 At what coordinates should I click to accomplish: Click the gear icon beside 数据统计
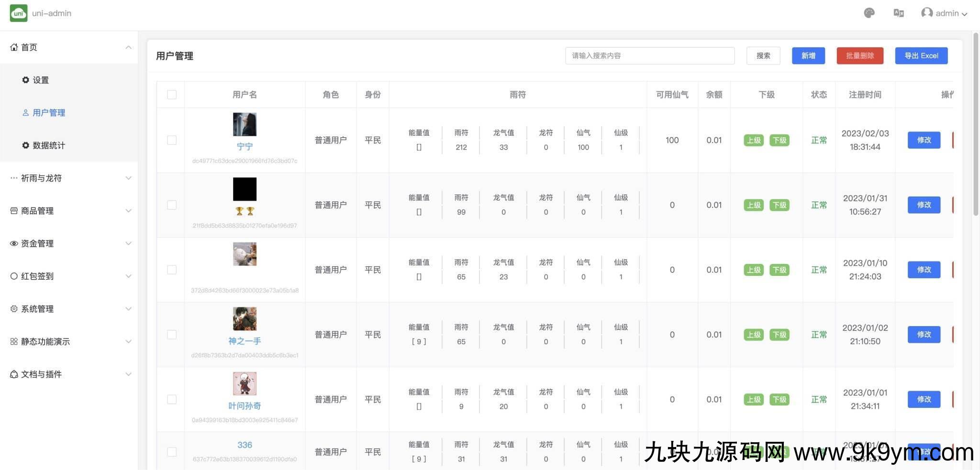coord(26,145)
